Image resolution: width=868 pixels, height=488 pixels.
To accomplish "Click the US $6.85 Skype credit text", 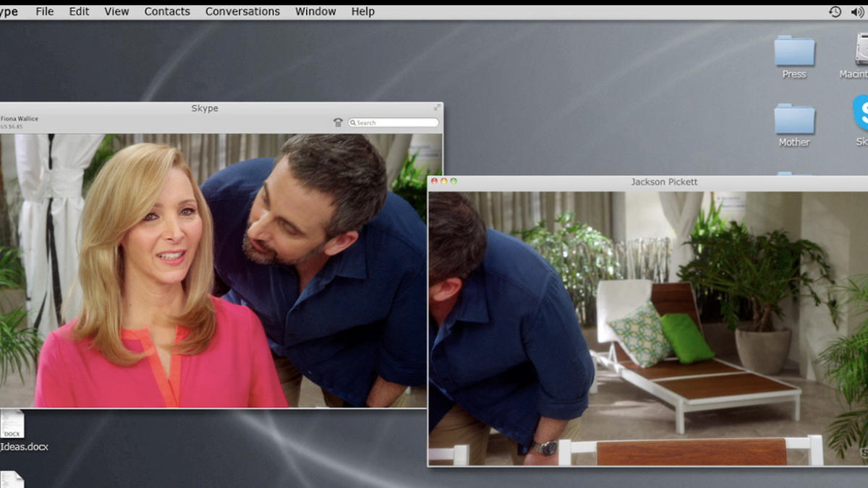I will [x=12, y=127].
